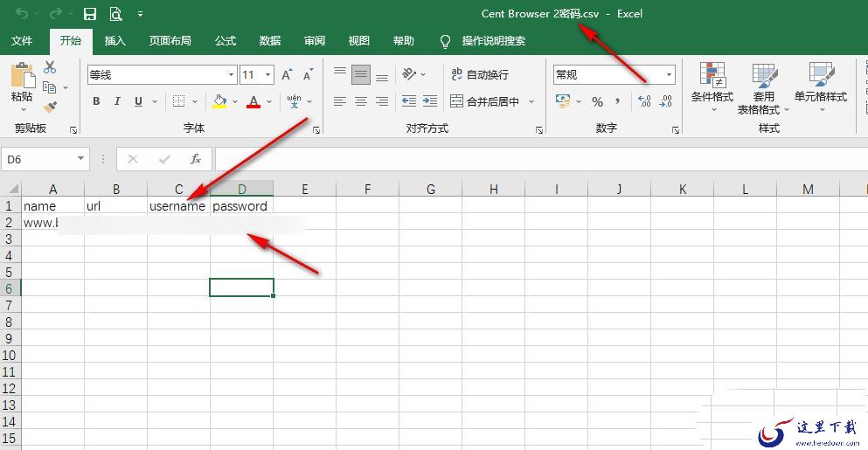Open 数字 group dialog launcher

click(x=676, y=130)
